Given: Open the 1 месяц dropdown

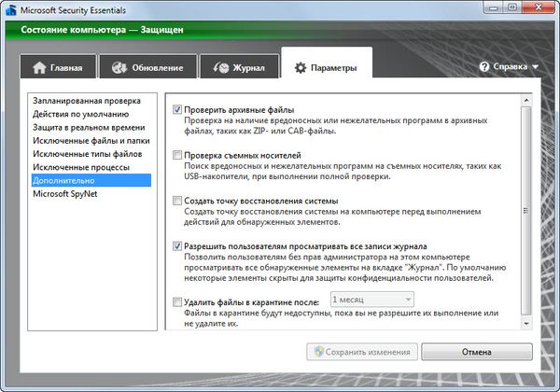Looking at the screenshot, I should pos(372,300).
